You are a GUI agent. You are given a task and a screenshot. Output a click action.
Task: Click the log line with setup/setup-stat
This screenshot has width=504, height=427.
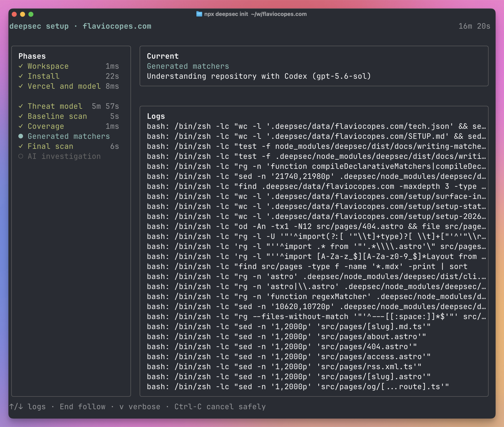point(316,207)
